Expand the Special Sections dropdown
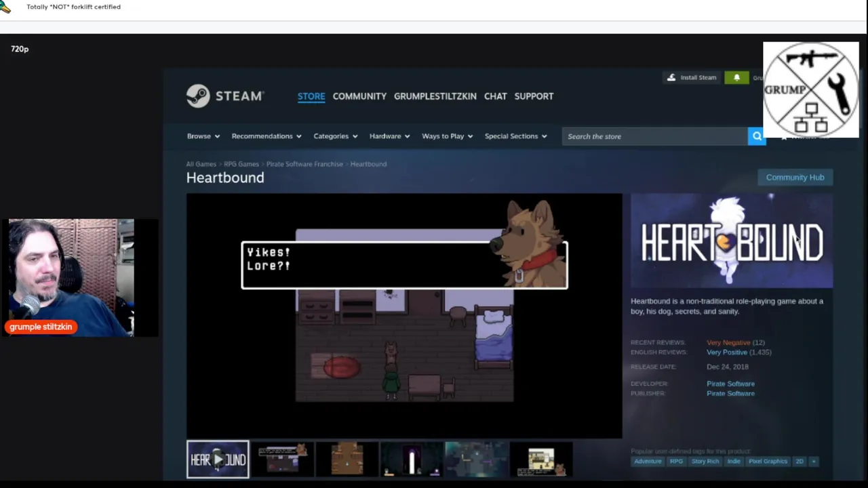 pos(516,136)
